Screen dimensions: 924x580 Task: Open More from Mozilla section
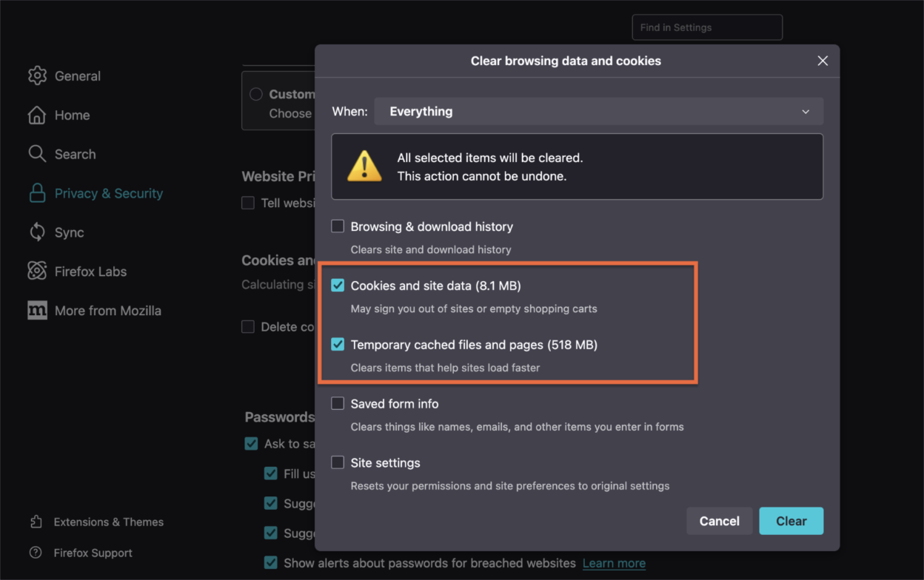[x=108, y=311]
